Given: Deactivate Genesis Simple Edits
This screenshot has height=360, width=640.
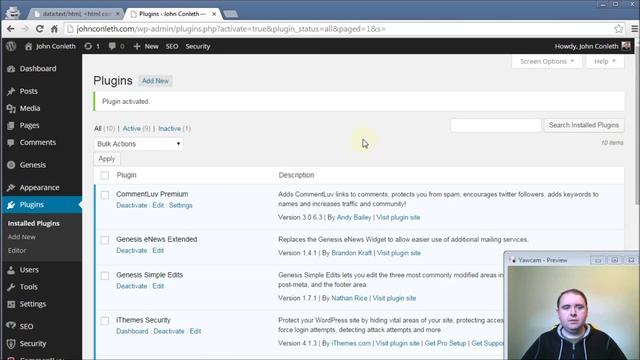Looking at the screenshot, I should click(x=131, y=286).
